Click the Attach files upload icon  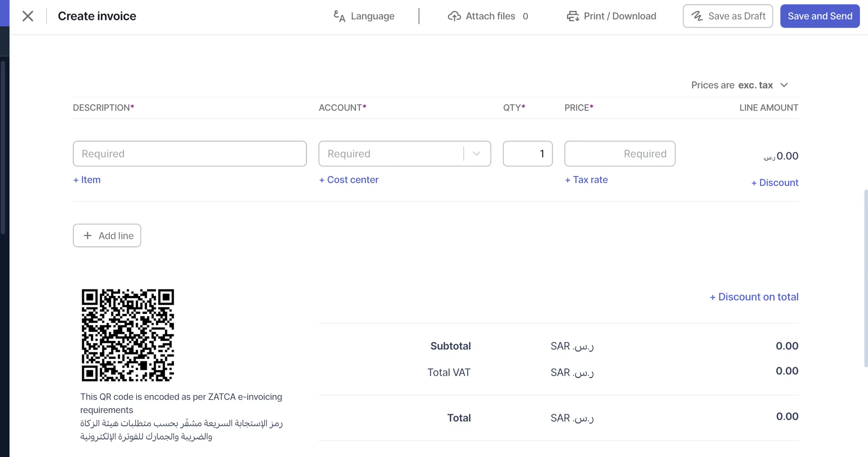455,16
